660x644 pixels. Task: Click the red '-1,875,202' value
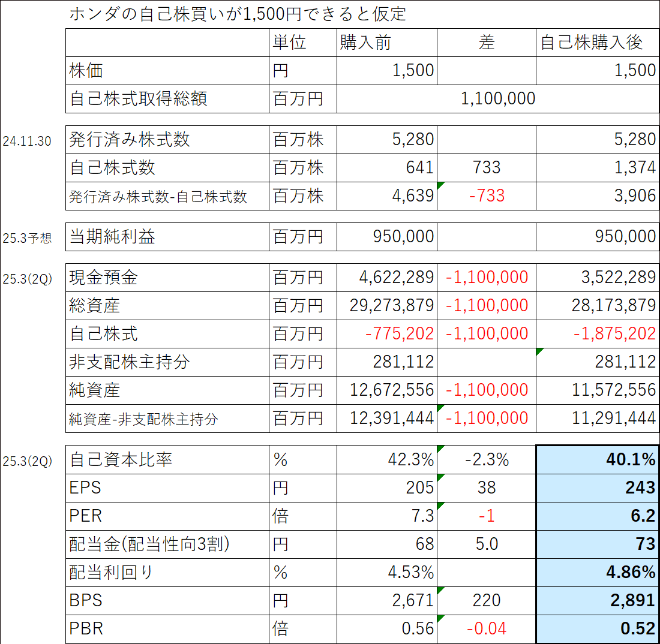pos(614,333)
